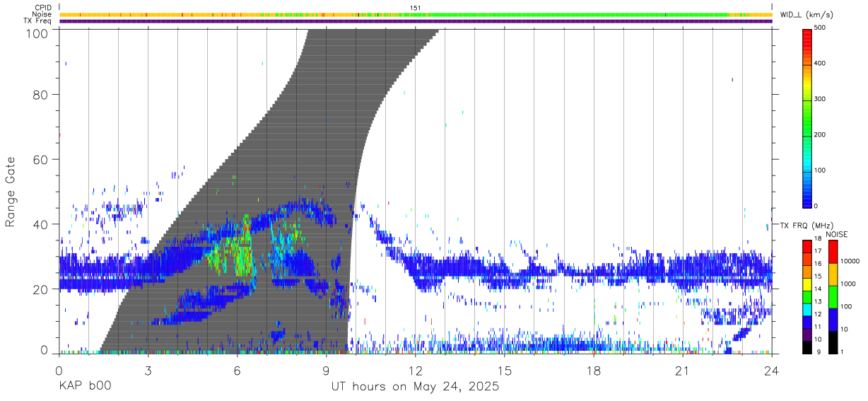Click the y-axis label 80
868x401 pixels.
coord(40,95)
